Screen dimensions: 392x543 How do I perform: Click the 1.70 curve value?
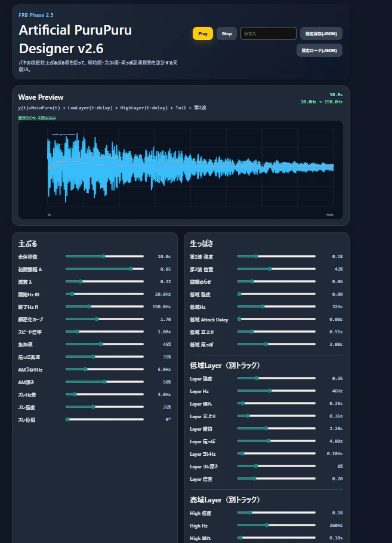coord(165,320)
